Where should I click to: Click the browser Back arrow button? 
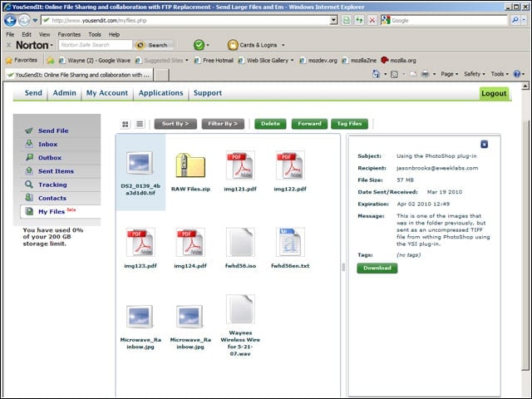tap(10, 20)
